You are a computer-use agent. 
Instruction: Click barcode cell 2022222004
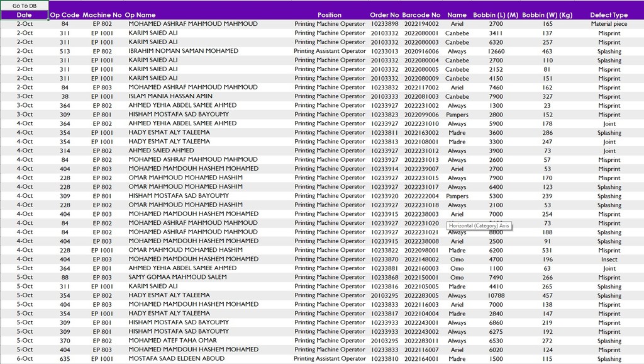(x=421, y=196)
